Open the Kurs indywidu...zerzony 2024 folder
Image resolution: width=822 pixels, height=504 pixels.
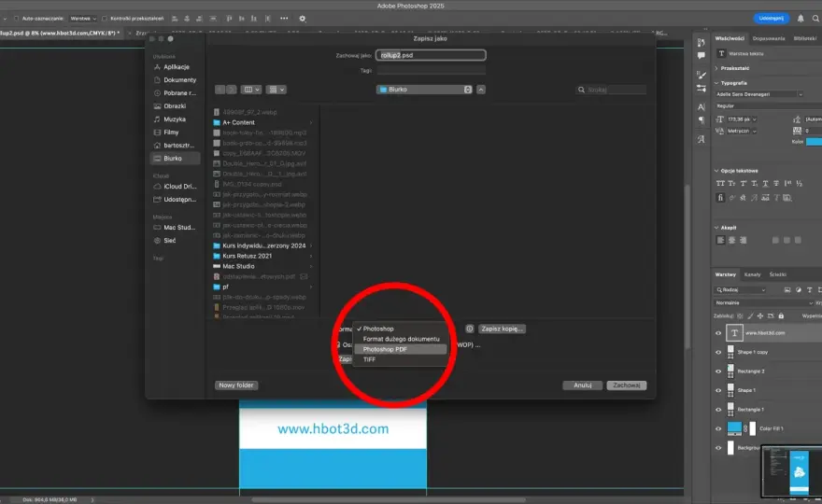coord(263,245)
